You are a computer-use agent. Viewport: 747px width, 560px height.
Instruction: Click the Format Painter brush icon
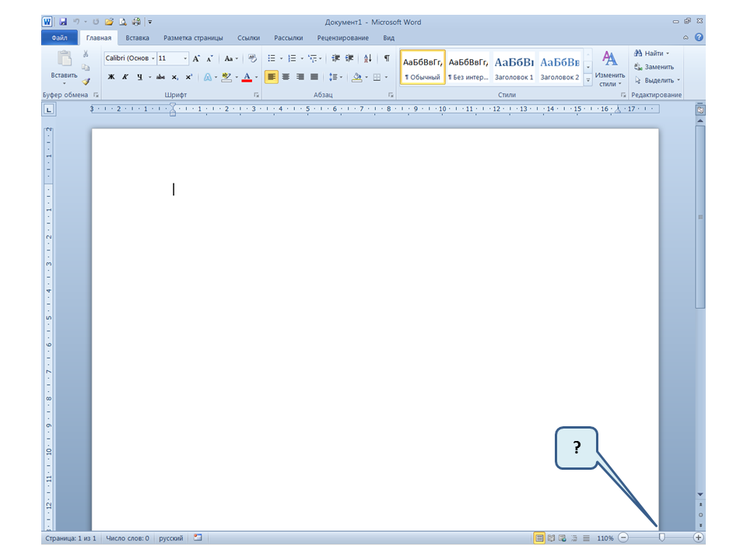[x=86, y=80]
